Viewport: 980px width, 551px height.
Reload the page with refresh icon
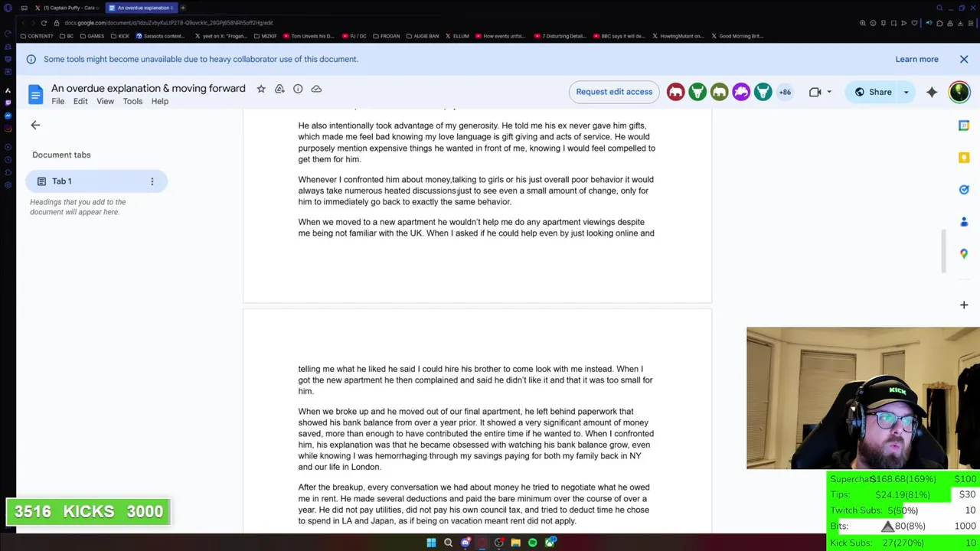(44, 23)
